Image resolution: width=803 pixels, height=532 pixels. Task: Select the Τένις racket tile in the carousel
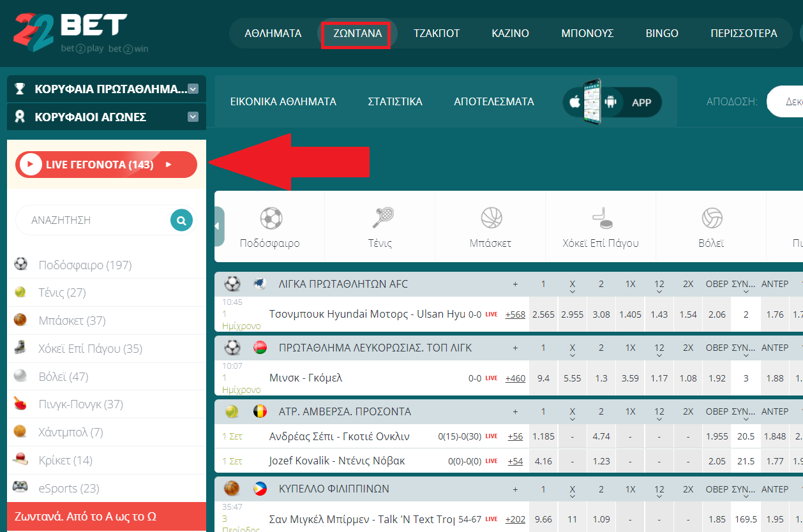tap(380, 227)
